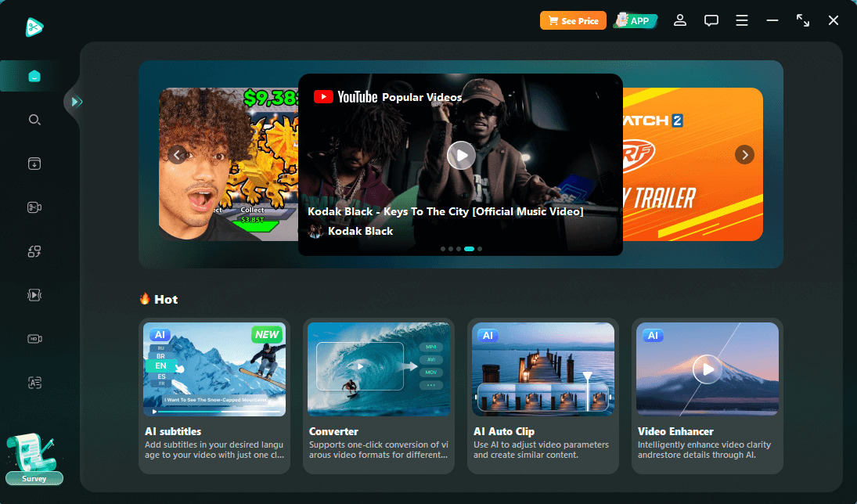Click the APP badge button

coord(635,21)
